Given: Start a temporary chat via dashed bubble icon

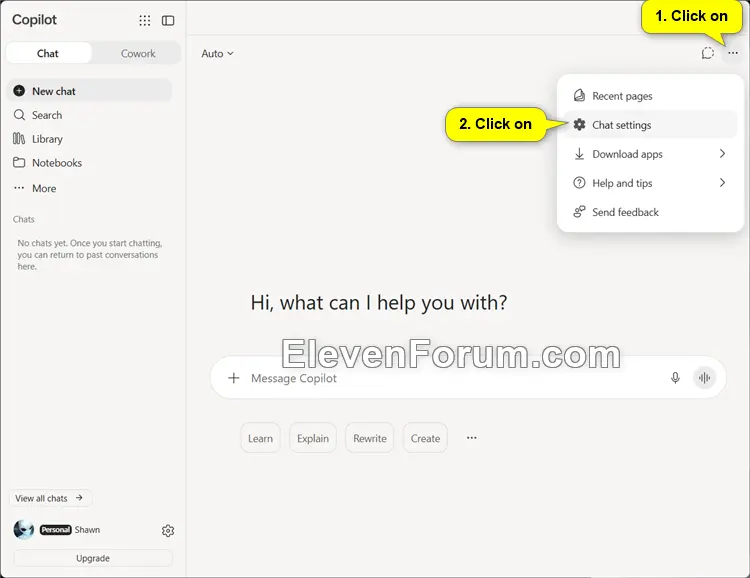Looking at the screenshot, I should click(708, 53).
